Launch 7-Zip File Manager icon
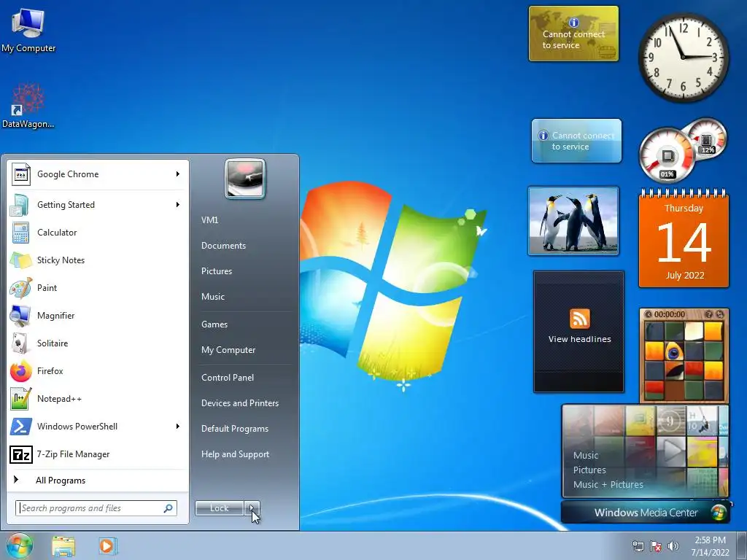747x560 pixels. click(21, 454)
